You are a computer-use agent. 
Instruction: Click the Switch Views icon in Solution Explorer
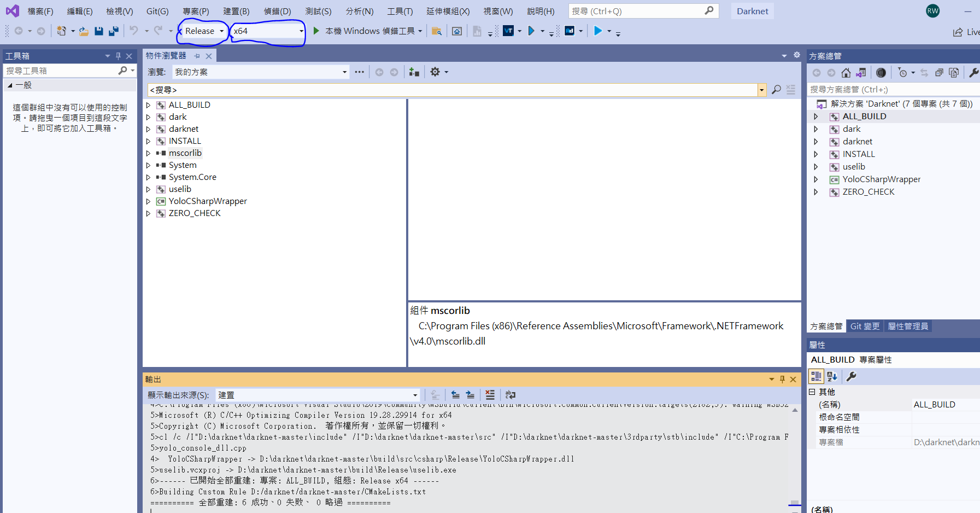click(x=861, y=73)
